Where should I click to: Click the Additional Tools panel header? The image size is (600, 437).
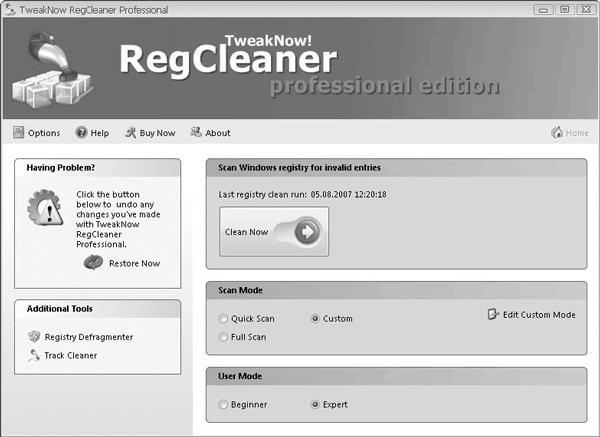[98, 309]
